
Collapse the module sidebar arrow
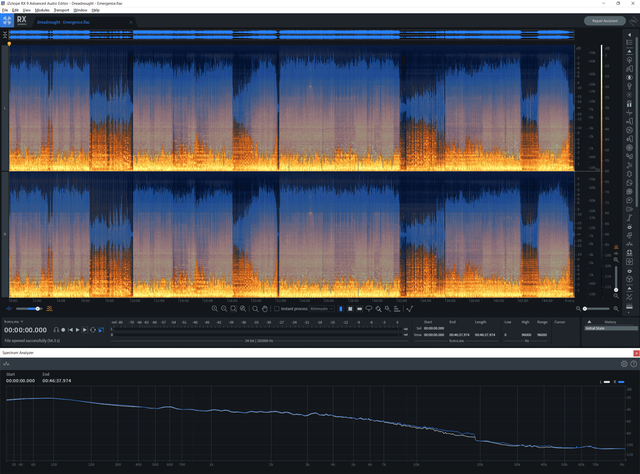coord(629,35)
